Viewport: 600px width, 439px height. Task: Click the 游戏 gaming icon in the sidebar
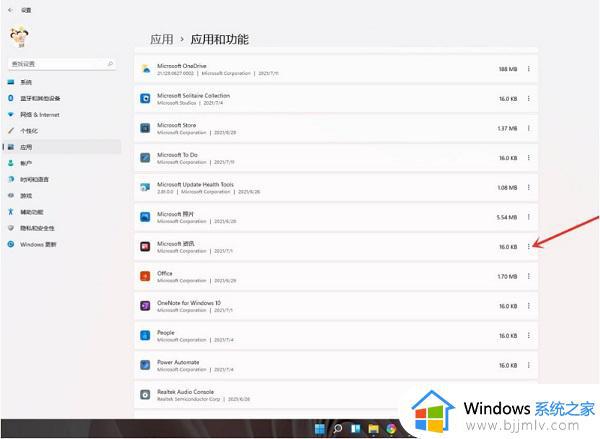pos(11,196)
